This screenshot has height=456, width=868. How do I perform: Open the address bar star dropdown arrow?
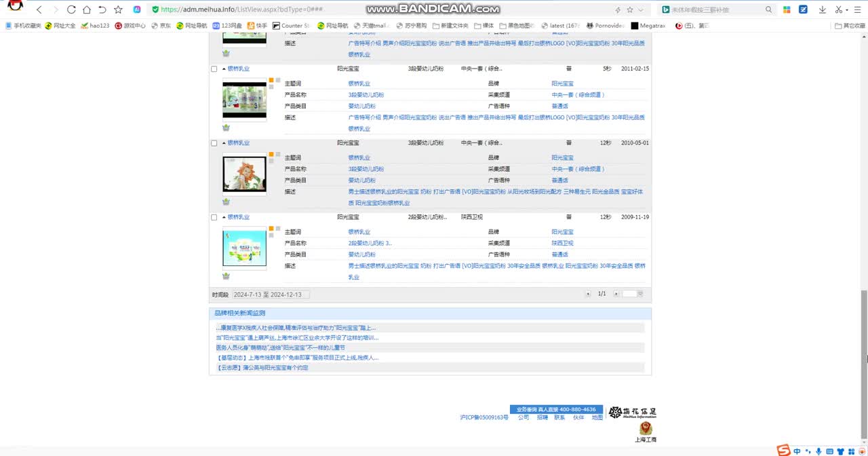(640, 9)
